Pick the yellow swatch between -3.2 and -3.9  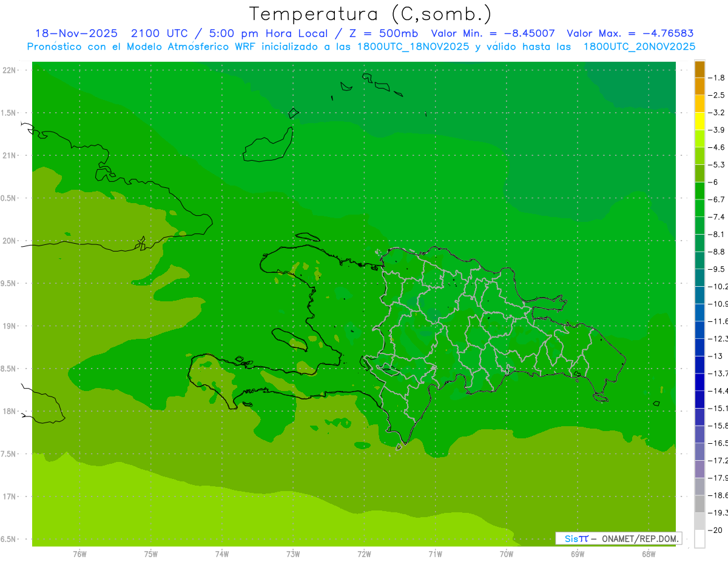(699, 121)
